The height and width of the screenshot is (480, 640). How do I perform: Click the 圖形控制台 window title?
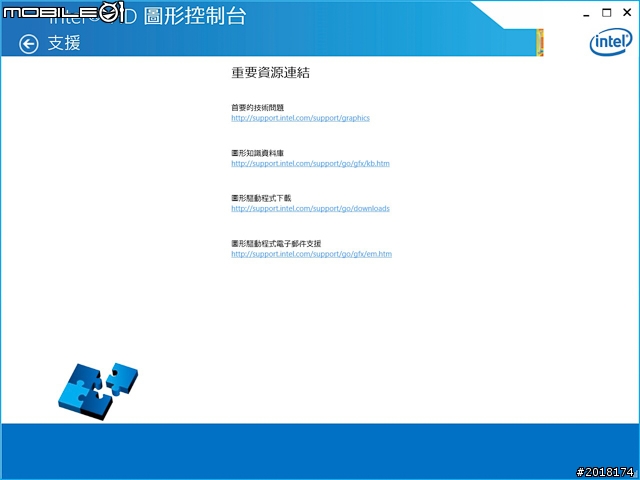click(x=195, y=16)
